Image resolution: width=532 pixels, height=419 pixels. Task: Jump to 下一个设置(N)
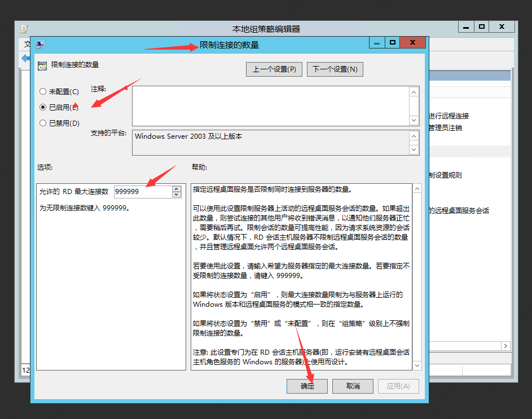point(335,69)
